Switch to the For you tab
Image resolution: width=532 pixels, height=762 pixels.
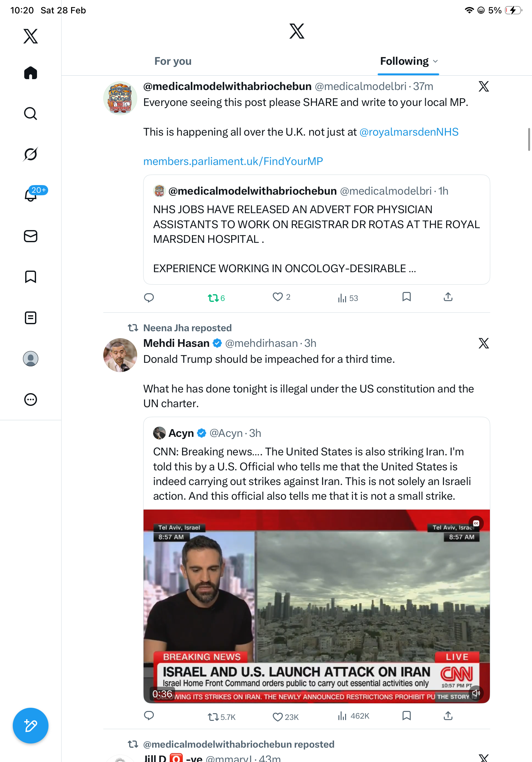[x=173, y=61]
